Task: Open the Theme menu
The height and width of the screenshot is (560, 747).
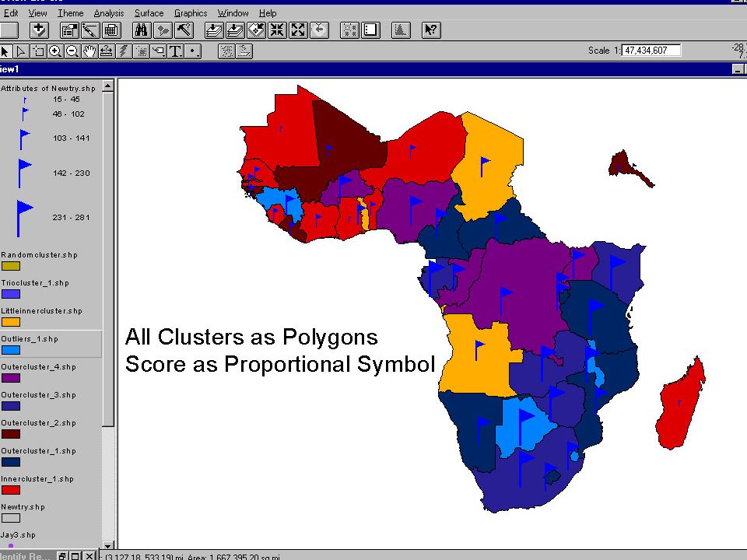Action: click(x=71, y=13)
